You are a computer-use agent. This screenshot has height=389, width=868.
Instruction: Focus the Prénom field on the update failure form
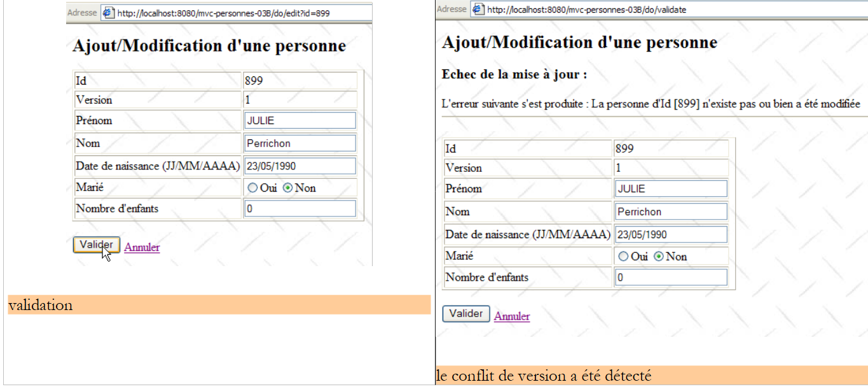tap(671, 188)
